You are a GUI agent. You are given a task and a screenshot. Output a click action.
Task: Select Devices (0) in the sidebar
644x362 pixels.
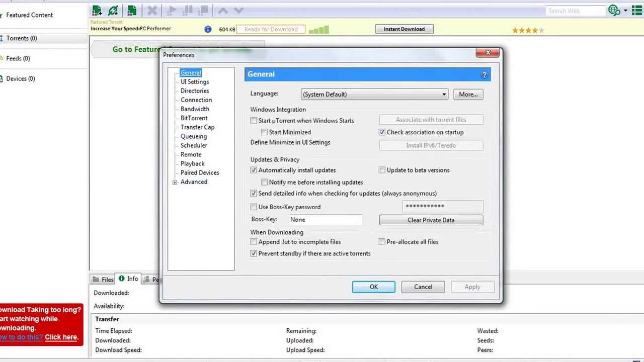point(20,78)
